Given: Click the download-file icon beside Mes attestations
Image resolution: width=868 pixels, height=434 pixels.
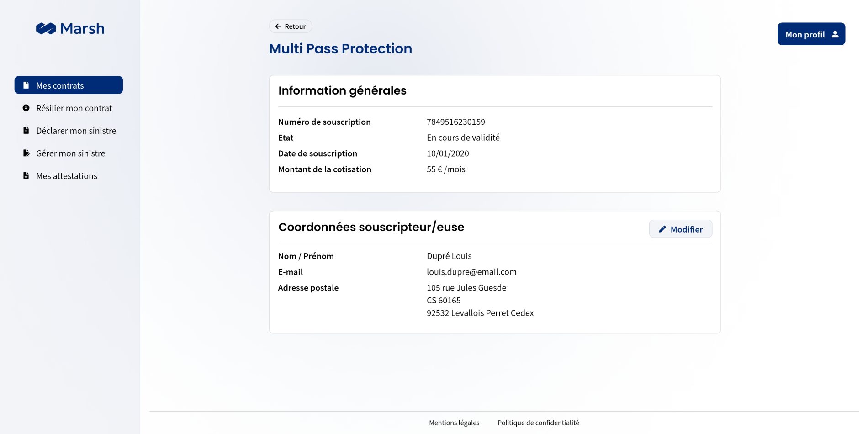Looking at the screenshot, I should [x=26, y=176].
